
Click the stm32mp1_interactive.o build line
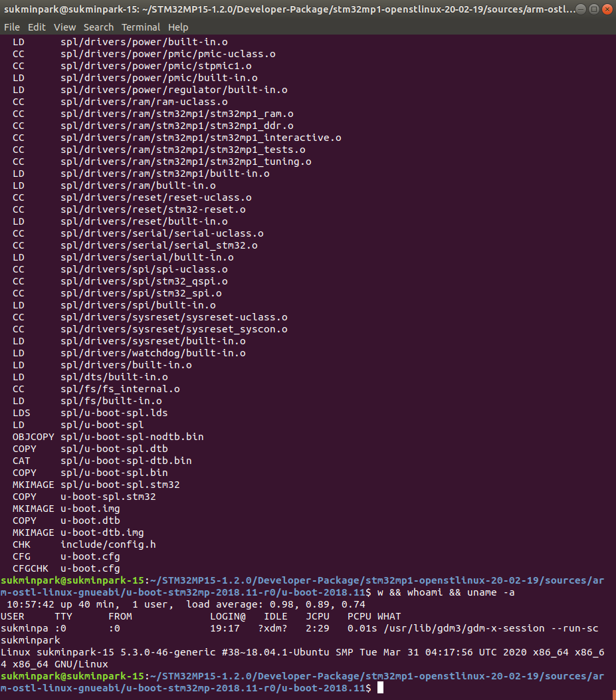point(177,138)
